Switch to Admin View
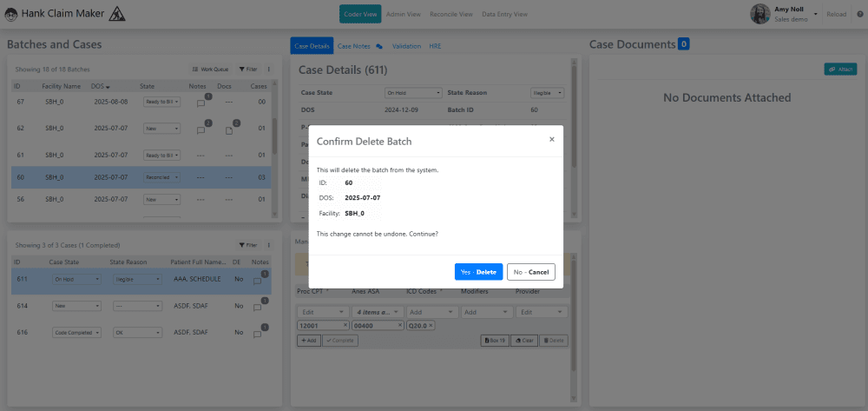The width and height of the screenshot is (868, 411). coord(404,15)
